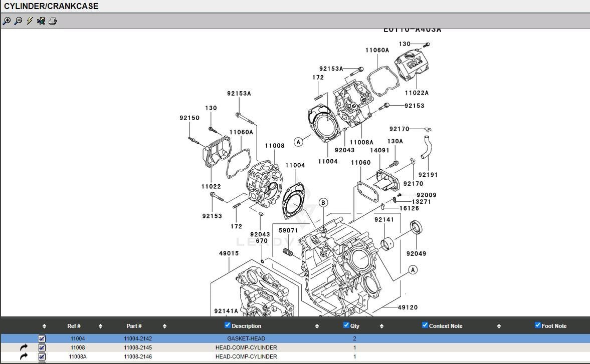Print the diagram using the printer icon

(x=53, y=21)
